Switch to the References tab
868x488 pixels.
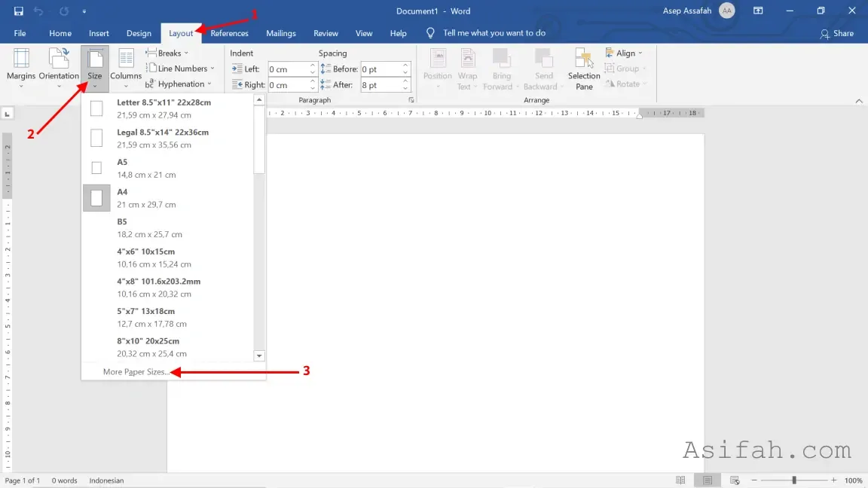click(229, 33)
